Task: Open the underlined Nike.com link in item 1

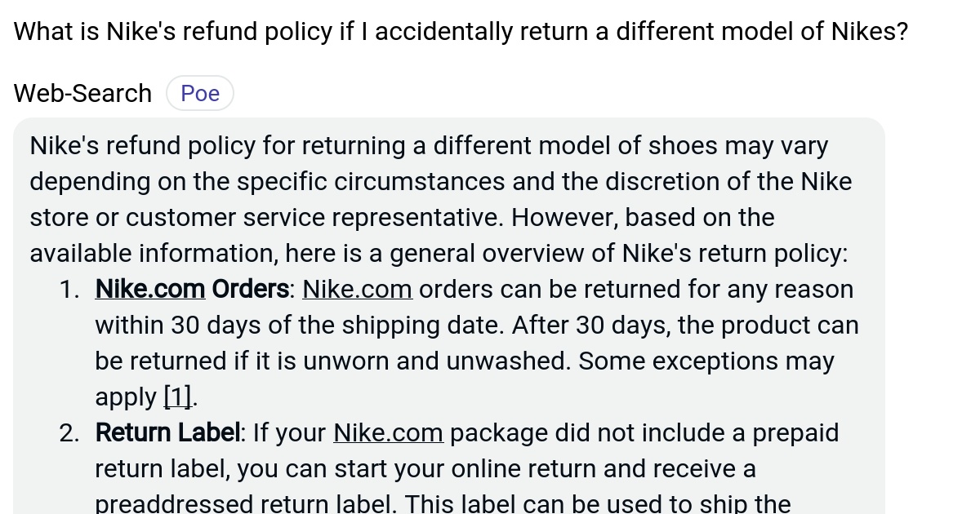Action: coord(357,289)
